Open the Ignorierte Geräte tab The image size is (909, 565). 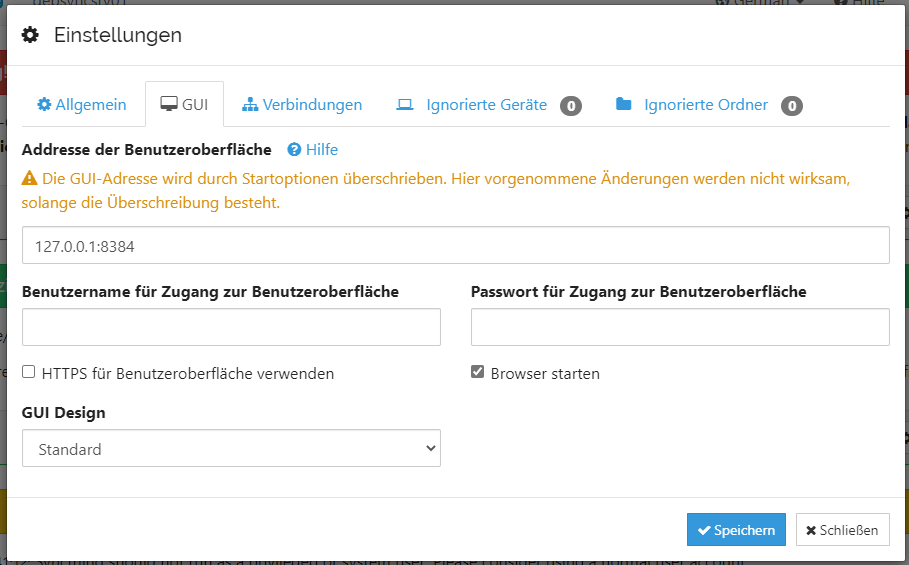488,105
